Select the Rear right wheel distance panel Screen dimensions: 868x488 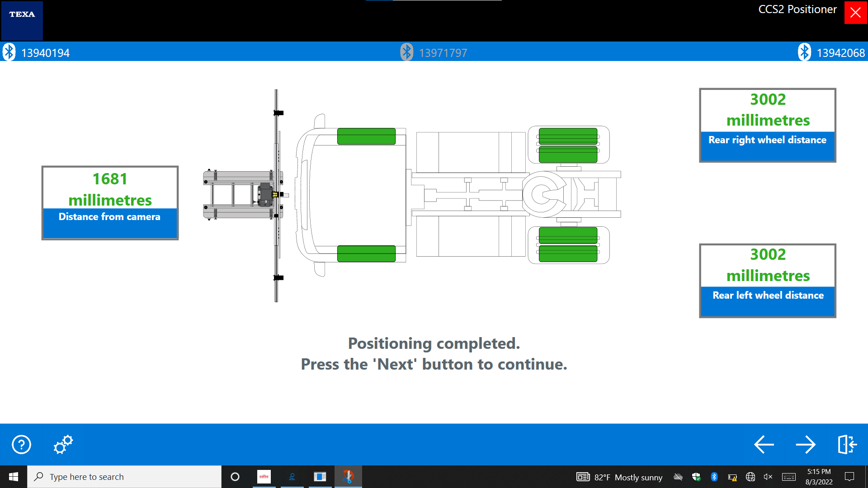coord(767,125)
